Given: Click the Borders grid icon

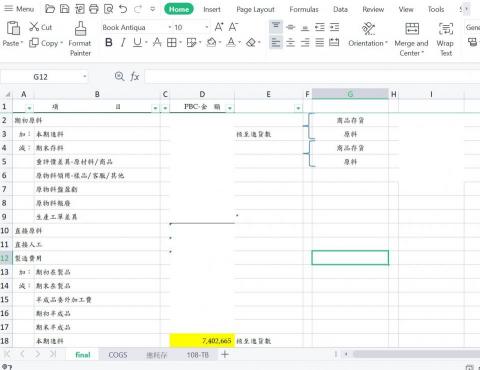Looking at the screenshot, I should click(172, 43).
